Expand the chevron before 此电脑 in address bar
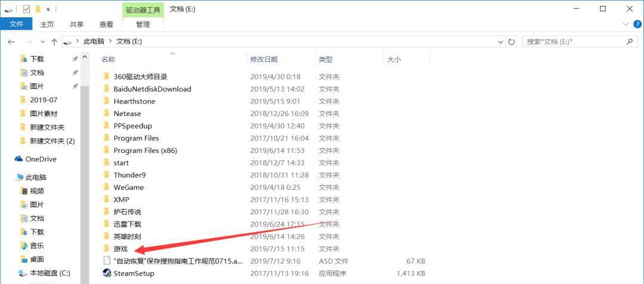This screenshot has height=284, width=644. pos(78,42)
